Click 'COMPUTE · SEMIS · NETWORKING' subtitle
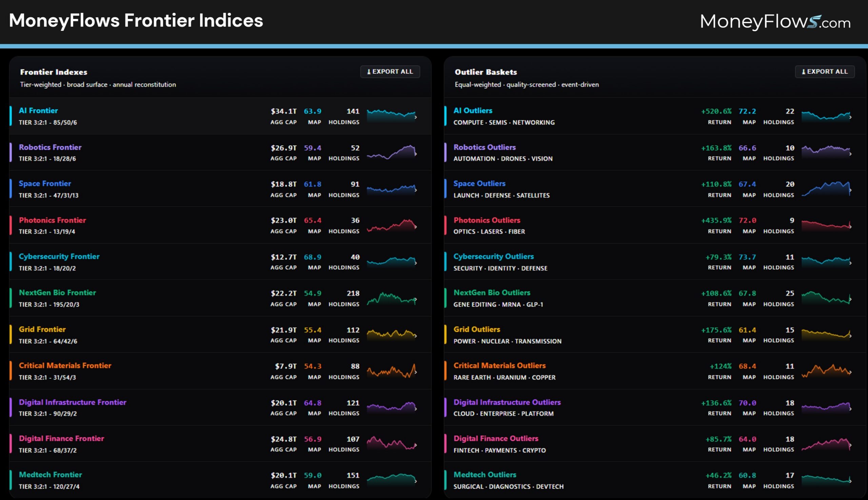This screenshot has width=868, height=500. (504, 123)
